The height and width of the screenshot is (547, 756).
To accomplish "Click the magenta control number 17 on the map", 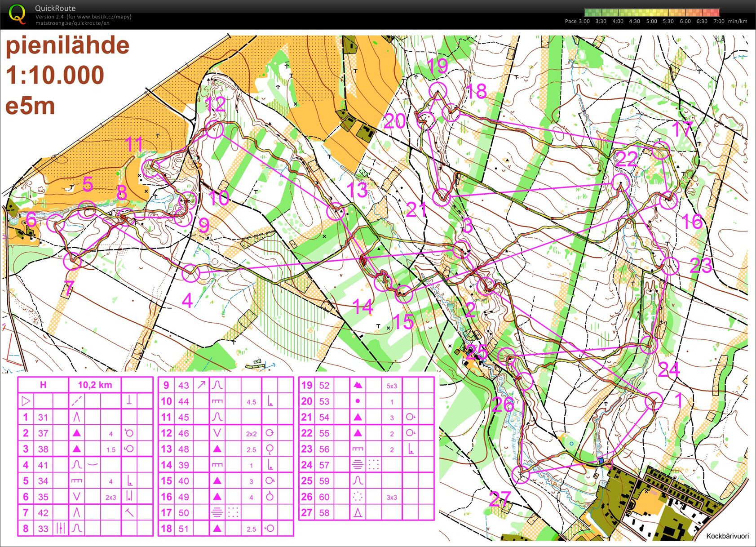I will [682, 129].
